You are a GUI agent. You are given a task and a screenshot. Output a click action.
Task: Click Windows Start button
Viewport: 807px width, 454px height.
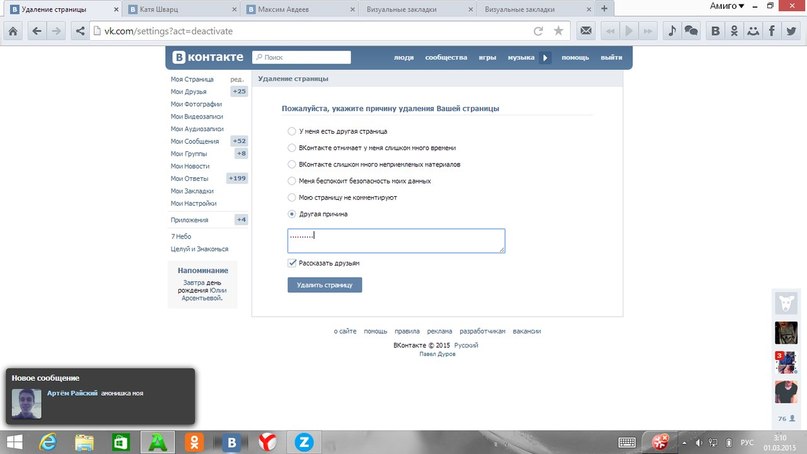pos(14,442)
